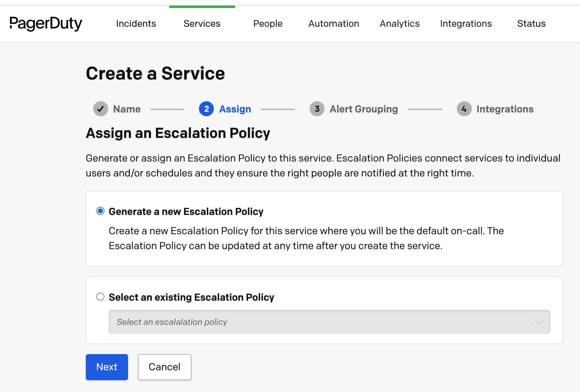Go back to the Name step label
The height and width of the screenshot is (392, 580).
[x=127, y=109]
